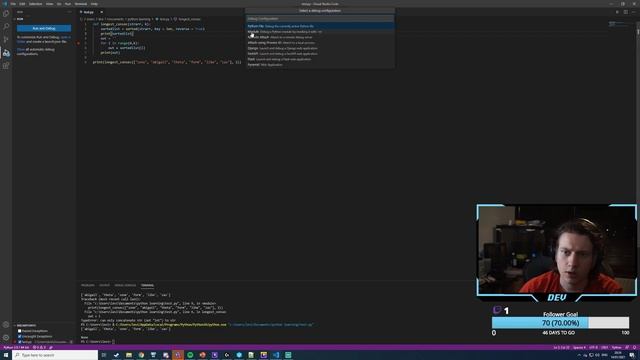Open the Run menu

(68, 4)
